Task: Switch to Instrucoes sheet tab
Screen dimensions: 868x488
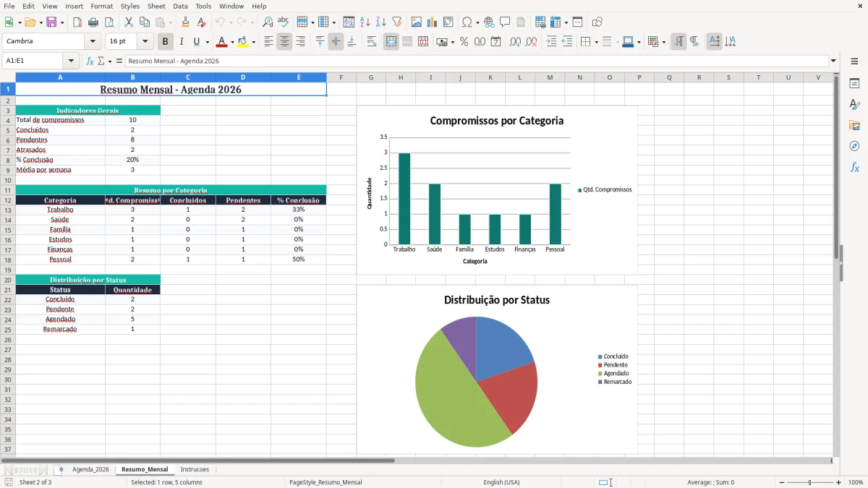Action: coord(195,469)
